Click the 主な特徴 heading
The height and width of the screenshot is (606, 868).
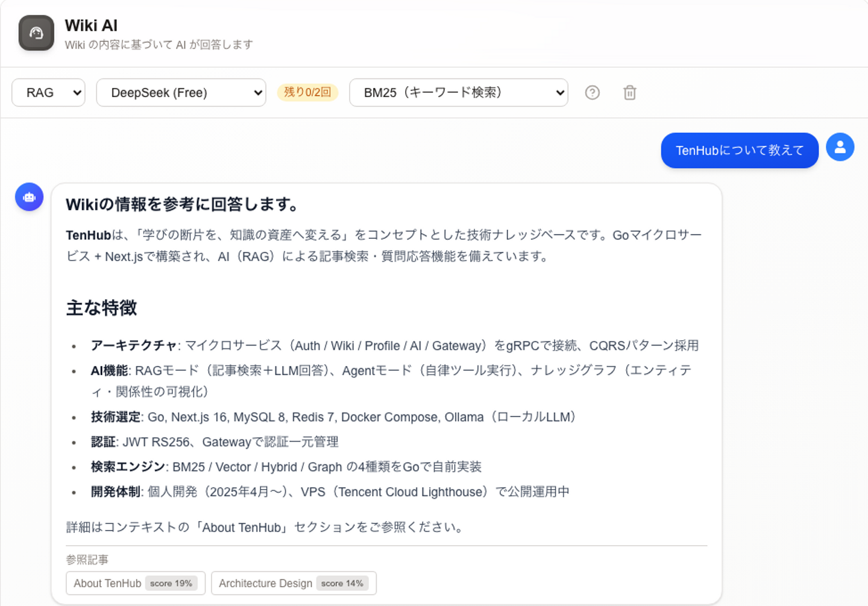click(102, 308)
